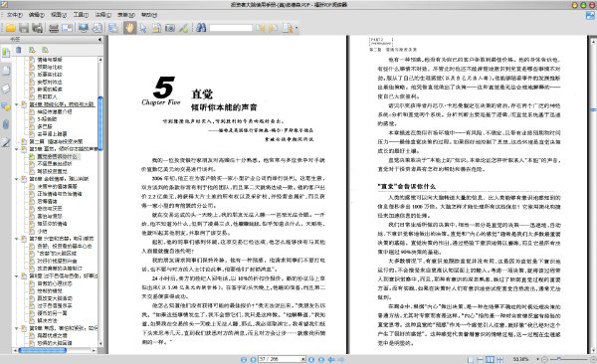This screenshot has height=364, width=597.
Task: Open the attachments paperclip sidebar icon
Action: 6,124
